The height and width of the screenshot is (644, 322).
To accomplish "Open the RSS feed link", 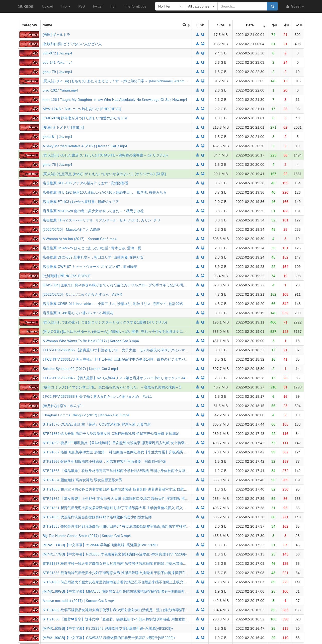I will [x=81, y=6].
